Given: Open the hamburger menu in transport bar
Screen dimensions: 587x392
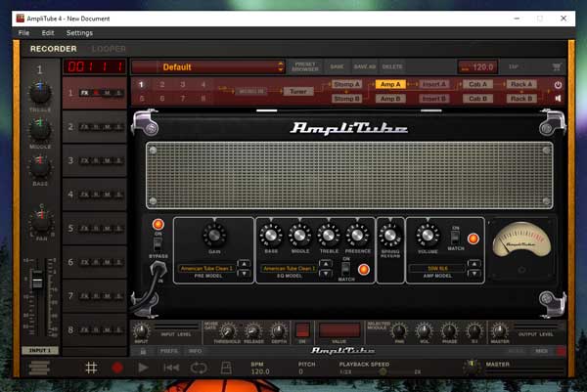Looking at the screenshot, I should [x=39, y=368].
